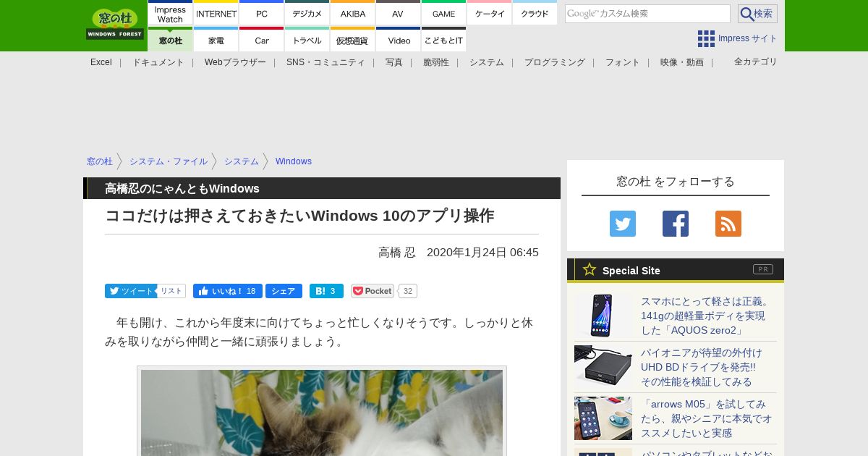Open the Twitter follow icon

coord(623,224)
